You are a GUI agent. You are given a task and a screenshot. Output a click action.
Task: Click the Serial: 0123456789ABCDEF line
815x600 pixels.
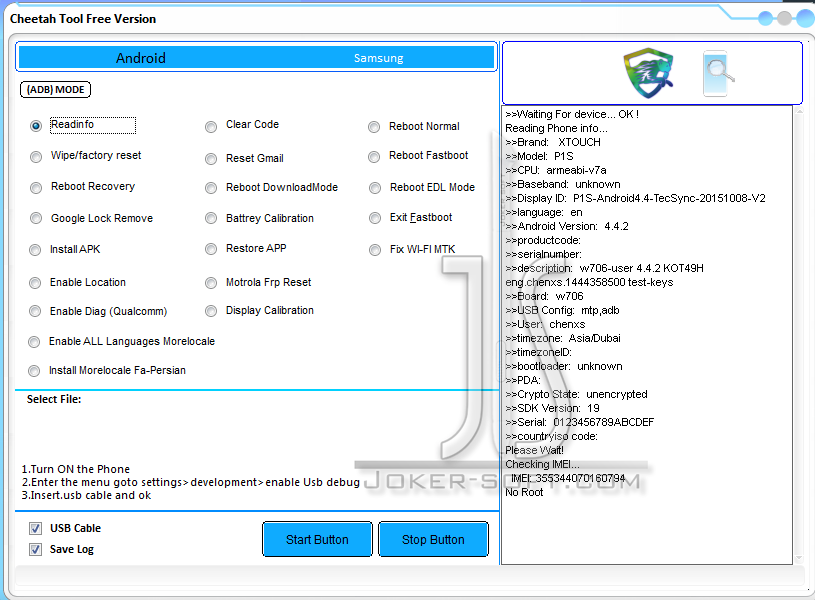tap(580, 422)
